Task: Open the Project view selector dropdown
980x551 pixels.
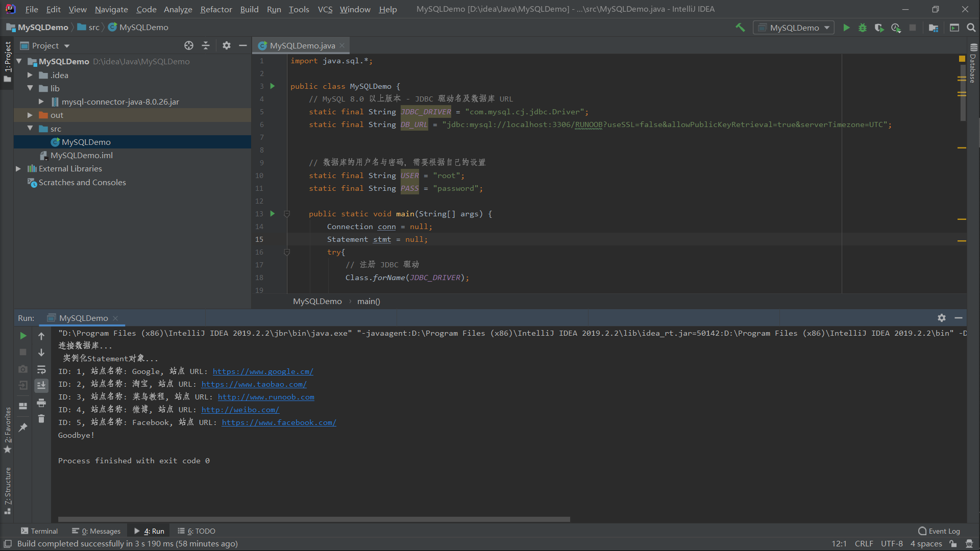Action: (45, 45)
